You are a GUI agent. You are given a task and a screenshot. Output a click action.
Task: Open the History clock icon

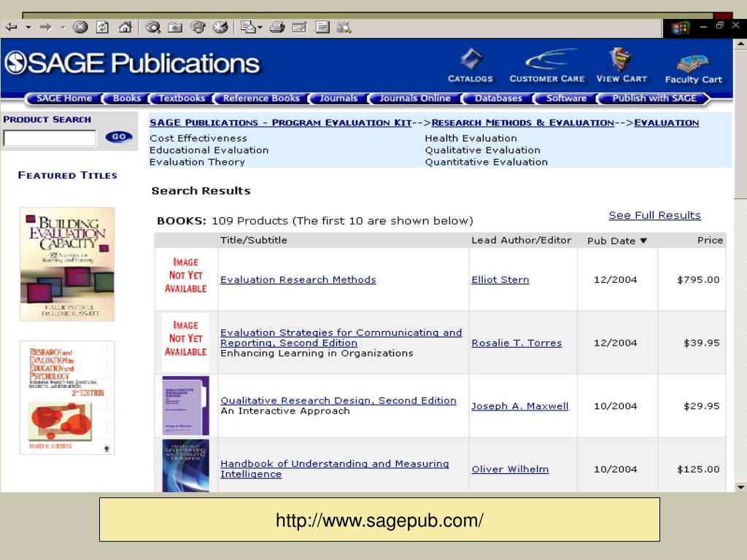tap(220, 27)
